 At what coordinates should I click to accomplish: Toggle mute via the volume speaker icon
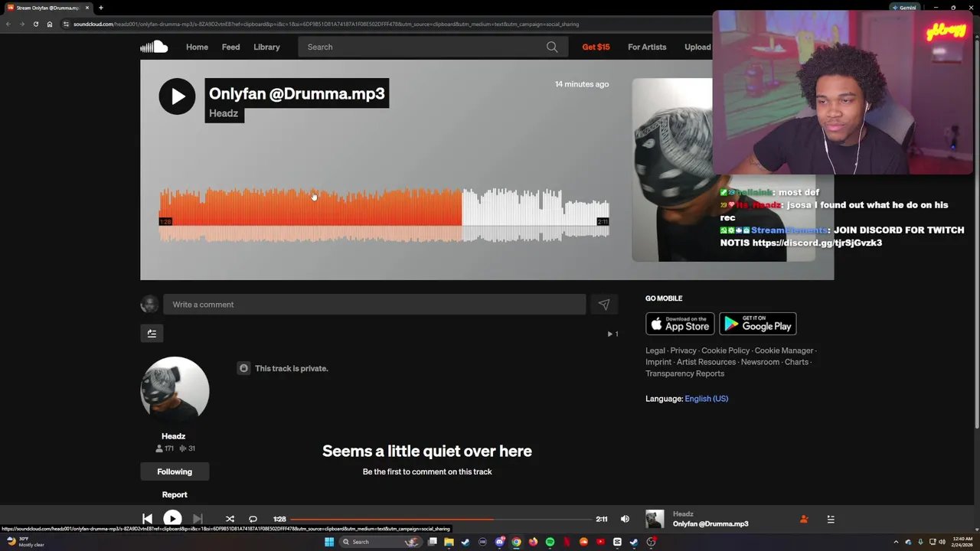point(625,519)
